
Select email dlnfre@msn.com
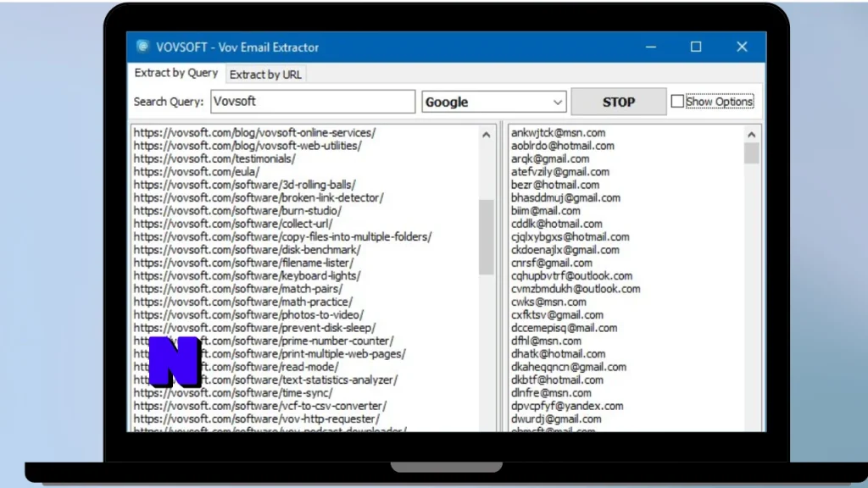pyautogui.click(x=551, y=393)
